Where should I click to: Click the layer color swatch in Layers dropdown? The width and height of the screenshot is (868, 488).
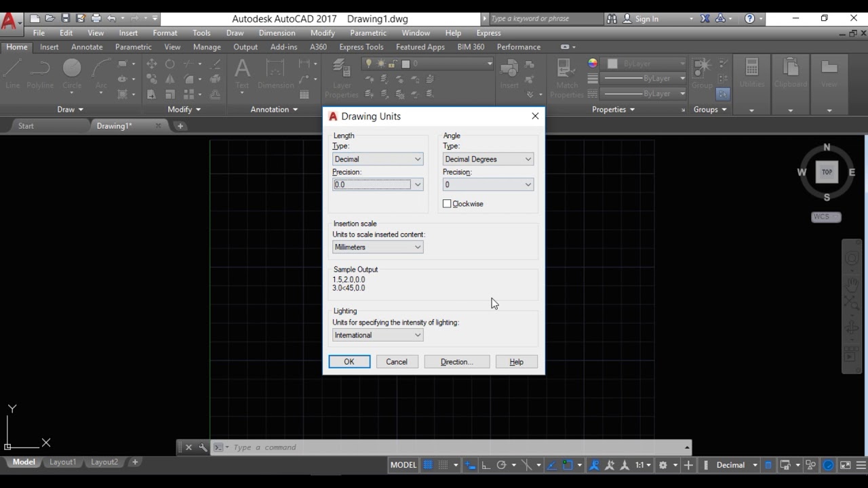(x=406, y=64)
